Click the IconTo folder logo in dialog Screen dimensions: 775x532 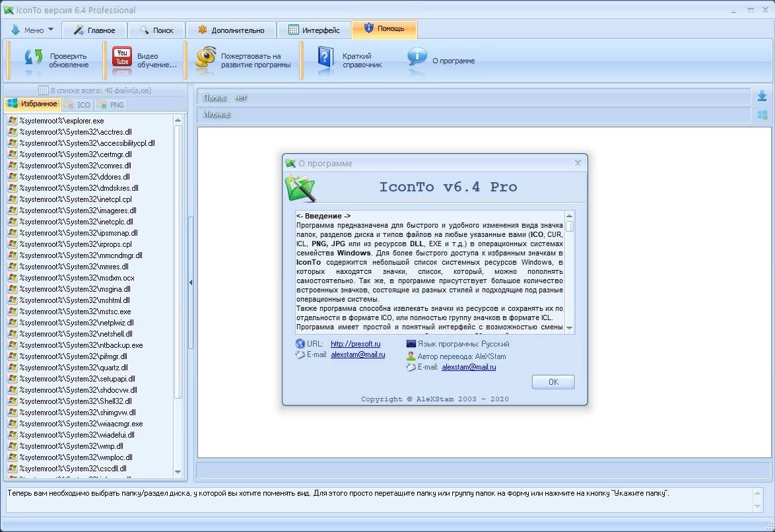tap(300, 188)
